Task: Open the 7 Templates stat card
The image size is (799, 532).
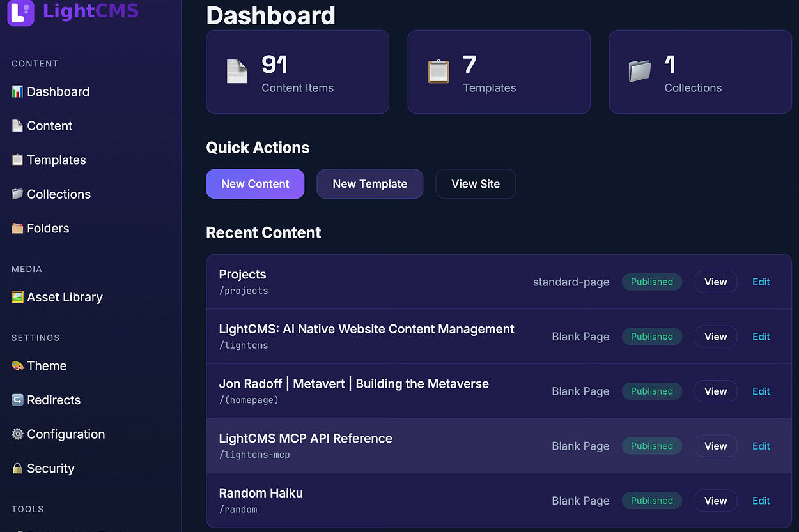Action: point(499,72)
